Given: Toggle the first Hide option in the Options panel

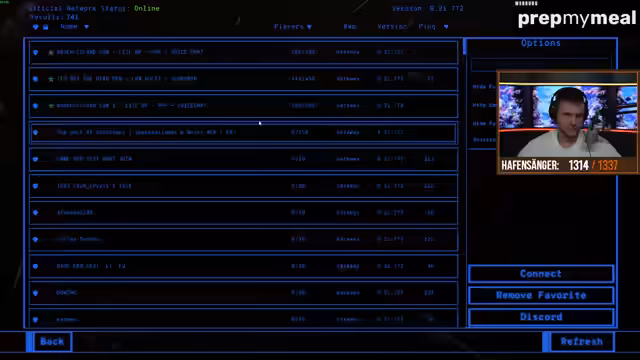Looking at the screenshot, I should [484, 87].
